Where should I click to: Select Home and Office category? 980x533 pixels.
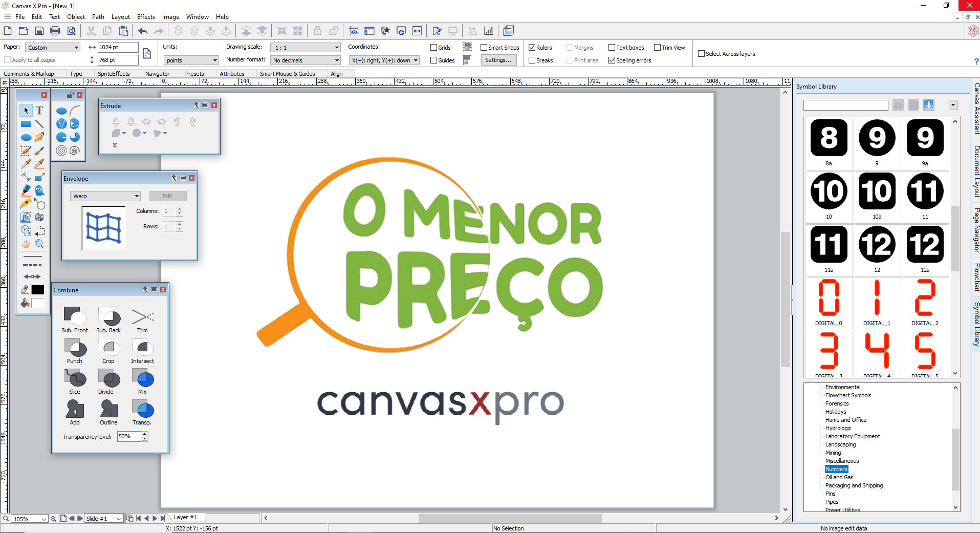846,420
